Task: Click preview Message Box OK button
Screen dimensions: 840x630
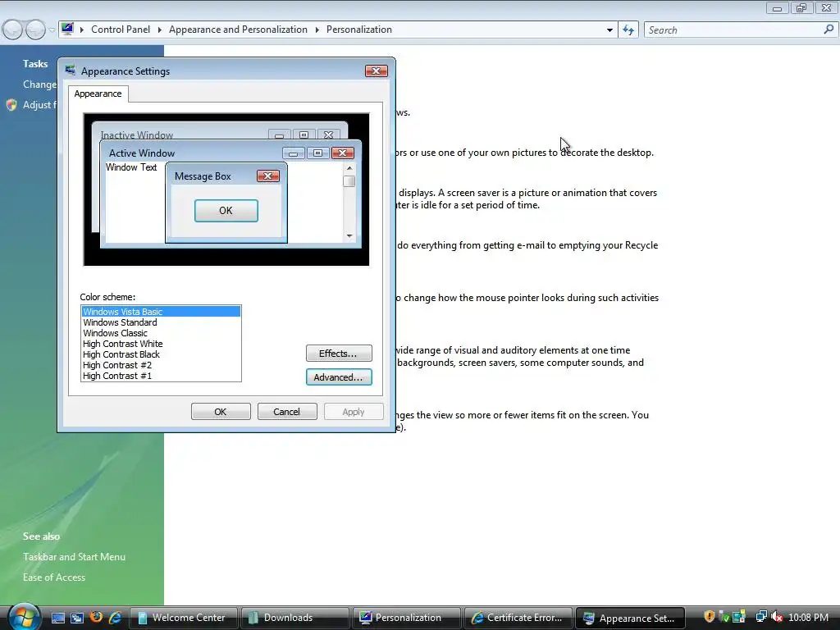Action: [226, 211]
